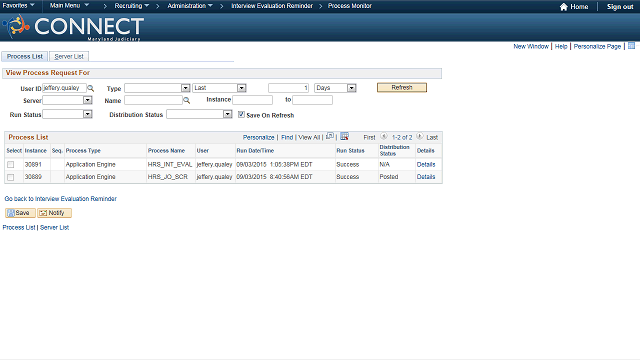640x360 pixels.
Task: Click the Home house icon
Action: pos(564,7)
